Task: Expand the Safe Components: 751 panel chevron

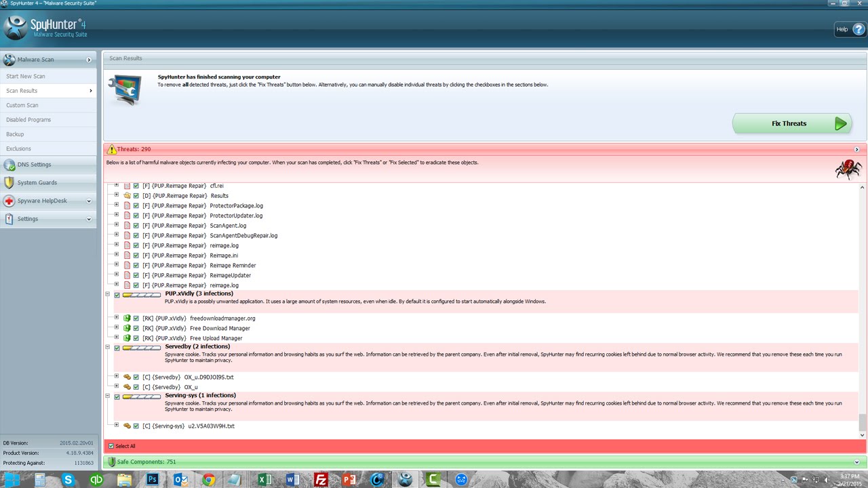Action: pos(856,462)
